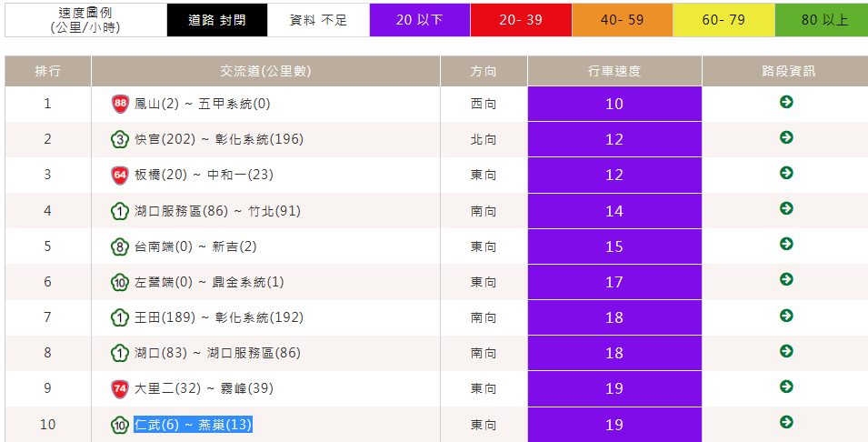Click rank number 10 cell

47,425
